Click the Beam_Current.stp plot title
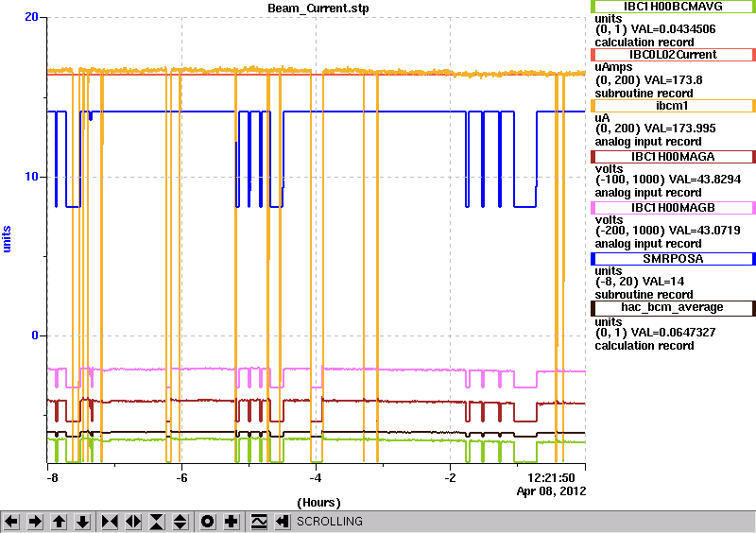Viewport: 756px width, 533px height. tap(318, 9)
